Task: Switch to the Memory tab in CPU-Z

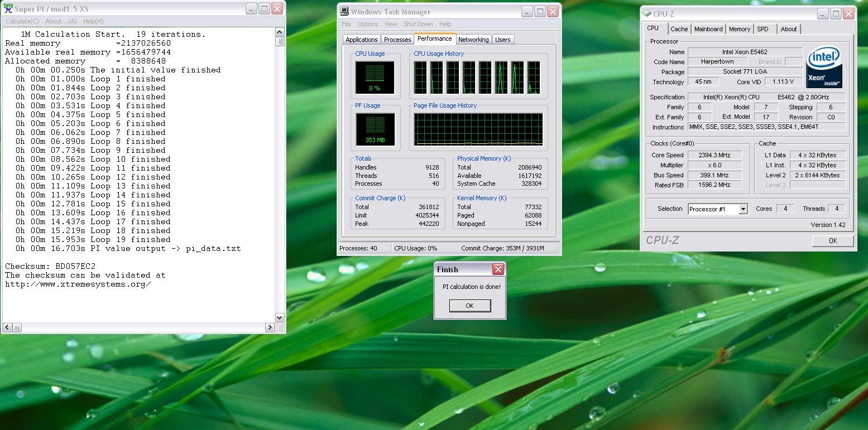Action: tap(739, 29)
